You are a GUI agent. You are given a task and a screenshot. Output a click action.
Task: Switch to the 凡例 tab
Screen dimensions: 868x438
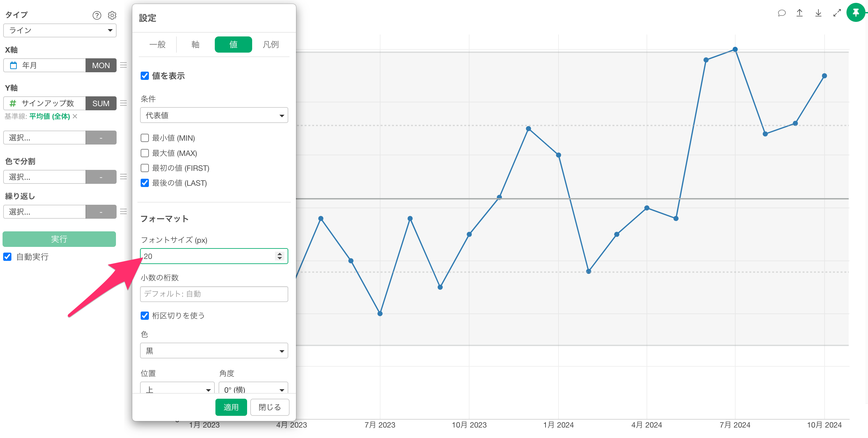pos(271,44)
